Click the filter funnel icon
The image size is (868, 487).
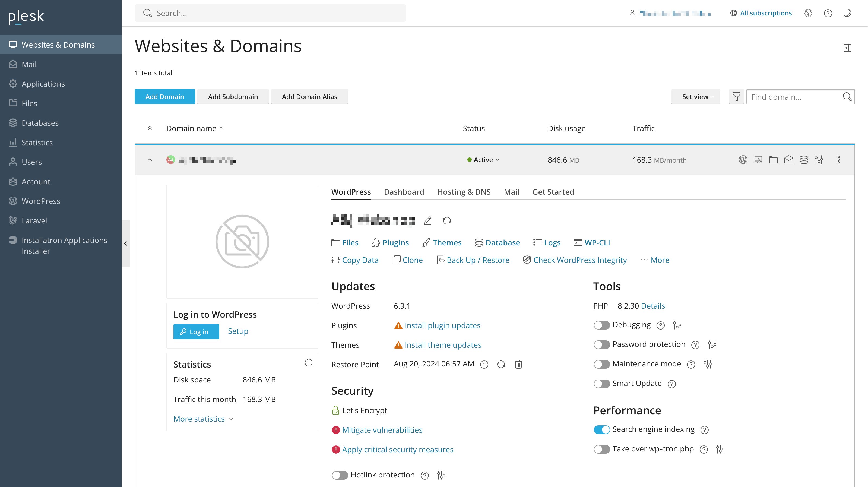point(736,97)
